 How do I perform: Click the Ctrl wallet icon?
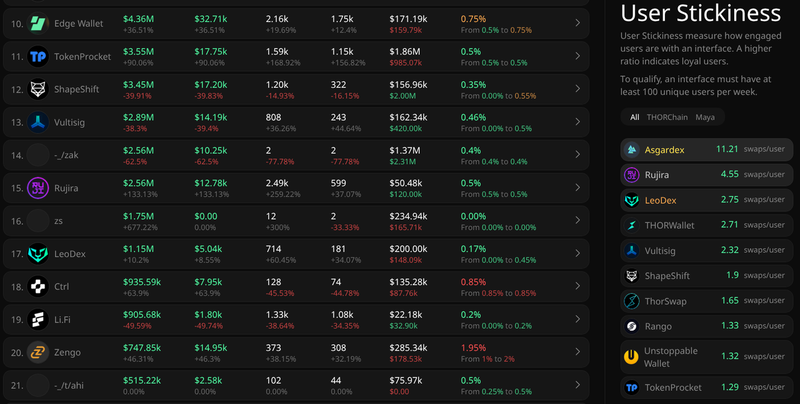[38, 286]
